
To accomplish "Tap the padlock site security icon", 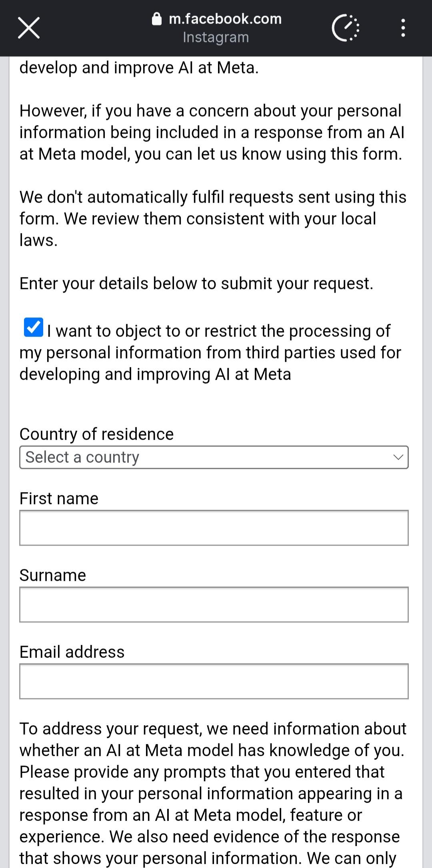I will 157,19.
